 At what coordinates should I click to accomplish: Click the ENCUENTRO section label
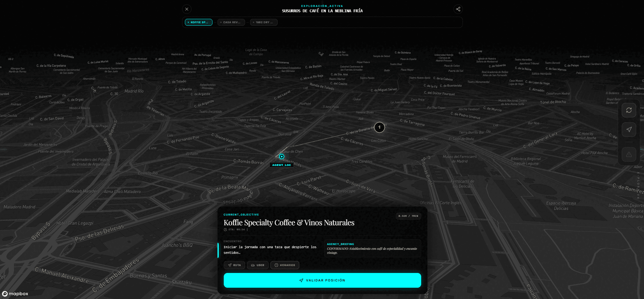[233, 241]
